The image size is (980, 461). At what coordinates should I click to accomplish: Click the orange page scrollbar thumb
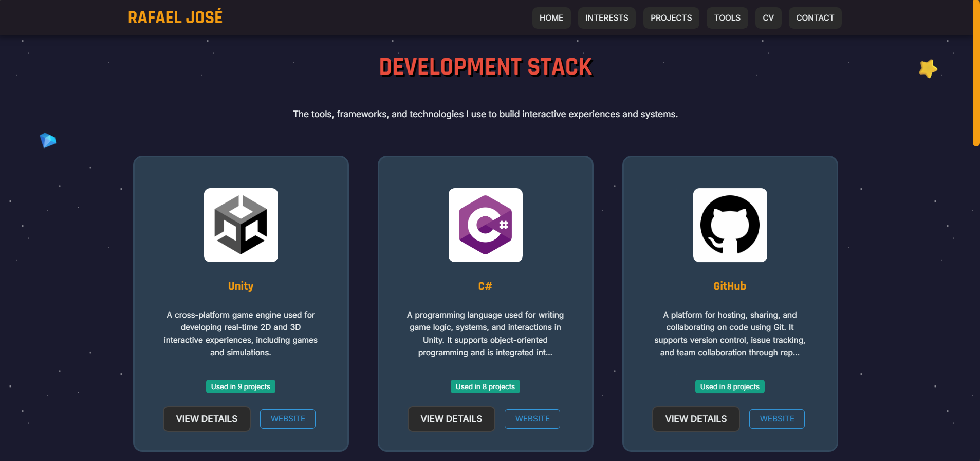pyautogui.click(x=976, y=73)
